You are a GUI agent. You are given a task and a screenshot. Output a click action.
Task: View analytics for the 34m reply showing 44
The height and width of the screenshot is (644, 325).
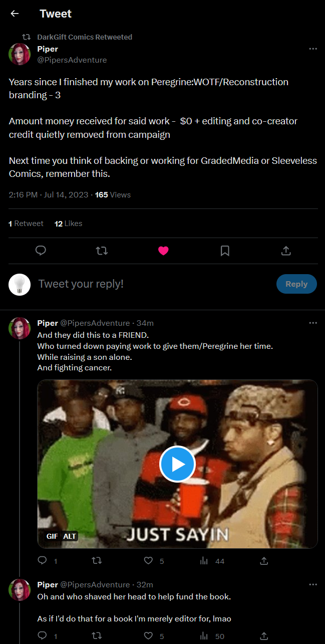(204, 561)
